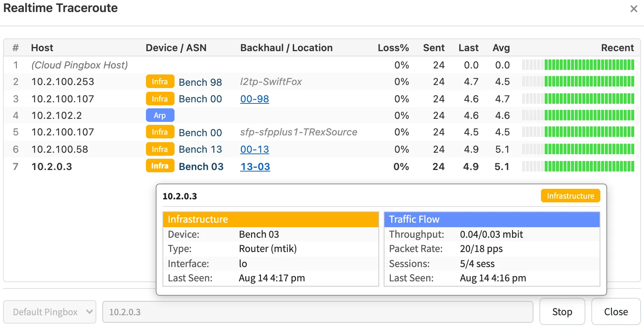Click the Bench 03 device value in popup
Image resolution: width=644 pixels, height=328 pixels.
click(x=259, y=234)
